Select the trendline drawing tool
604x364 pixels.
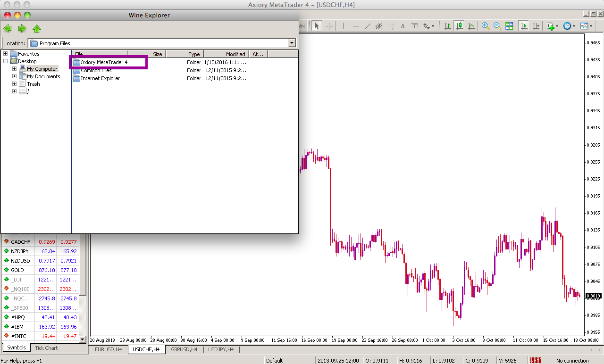[x=368, y=26]
